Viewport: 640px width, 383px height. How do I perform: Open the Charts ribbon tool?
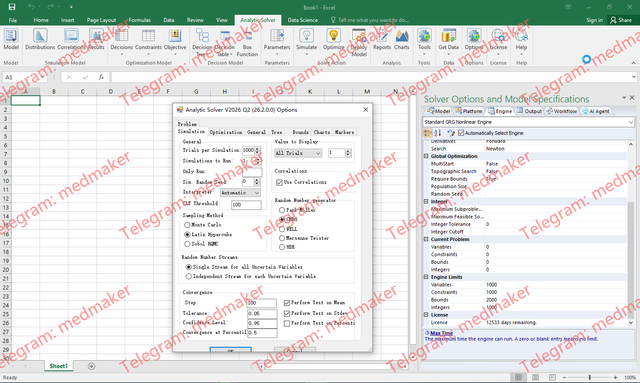click(402, 36)
